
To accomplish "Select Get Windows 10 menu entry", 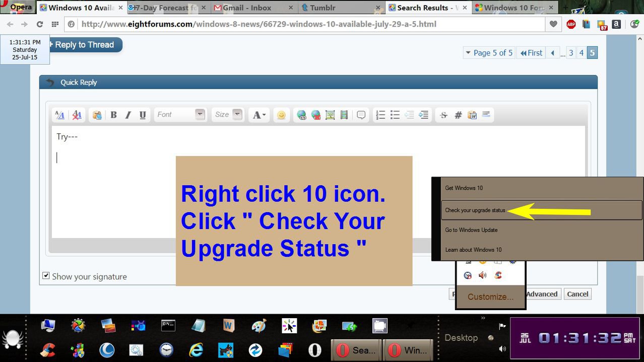I will point(542,188).
